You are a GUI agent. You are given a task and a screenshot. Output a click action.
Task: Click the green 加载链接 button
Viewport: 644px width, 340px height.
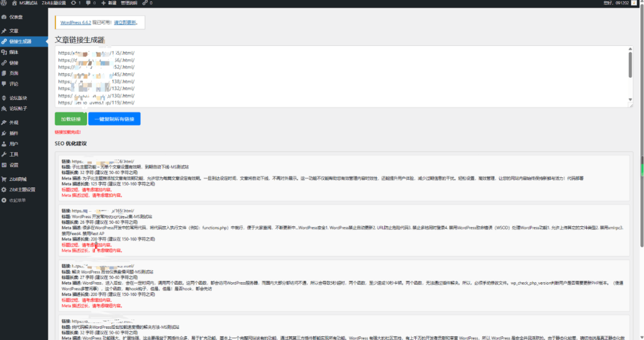point(70,119)
